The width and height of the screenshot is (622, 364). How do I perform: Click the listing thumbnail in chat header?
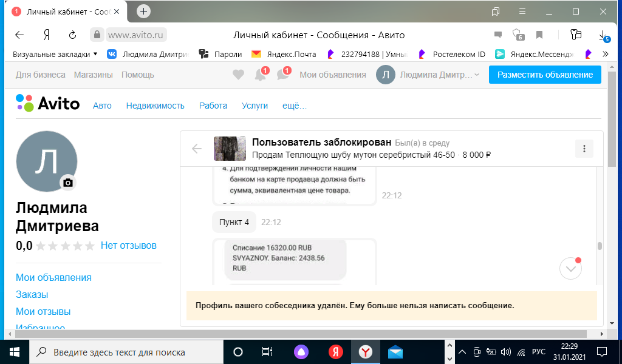click(x=225, y=149)
